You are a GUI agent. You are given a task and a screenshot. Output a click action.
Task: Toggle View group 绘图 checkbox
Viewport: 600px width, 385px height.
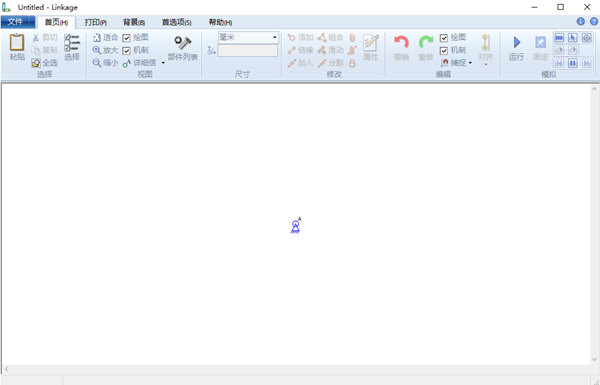[126, 38]
